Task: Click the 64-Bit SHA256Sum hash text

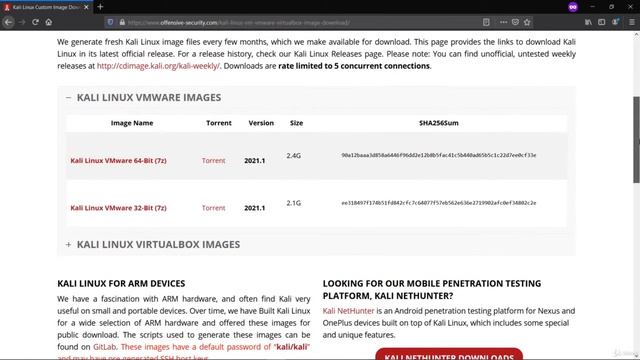Action: tap(439, 155)
